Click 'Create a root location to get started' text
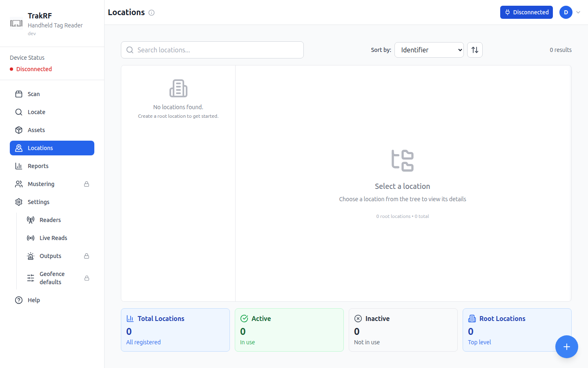This screenshot has width=588, height=368. [178, 116]
